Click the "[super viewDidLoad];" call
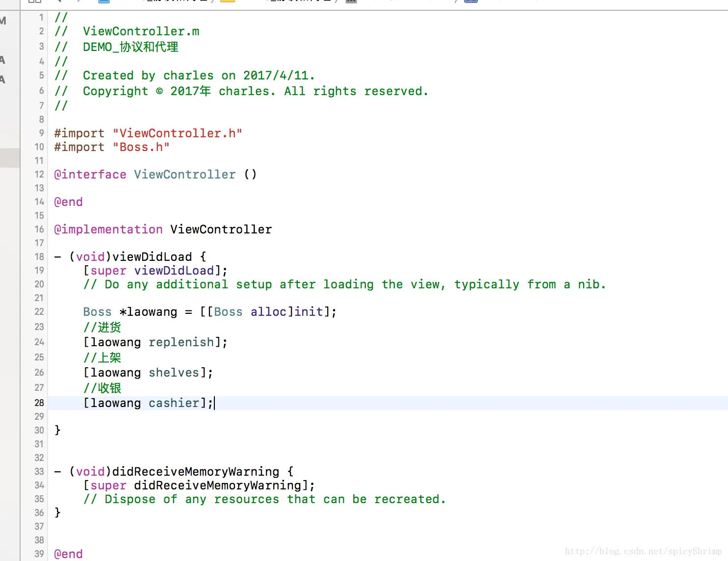Viewport: 728px width, 561px height. (156, 271)
